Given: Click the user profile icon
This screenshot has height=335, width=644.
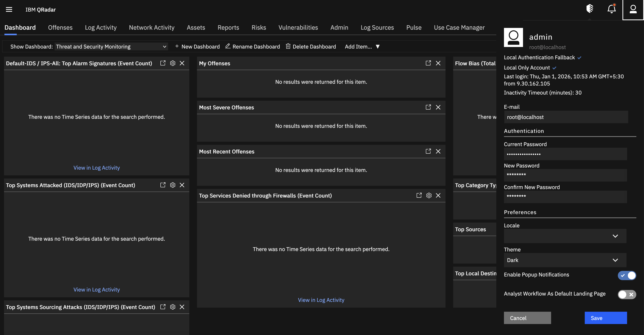Looking at the screenshot, I should click(x=633, y=9).
